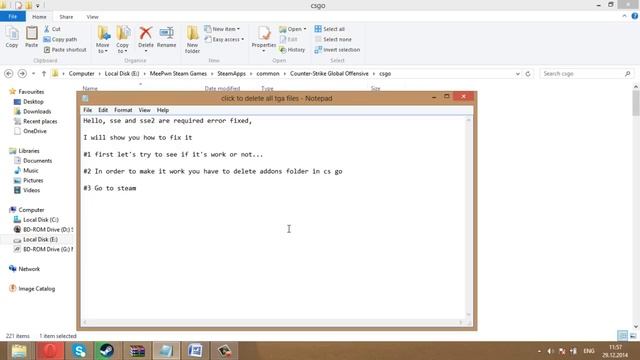
Task: Select Desktop in Favourites
Action: point(33,101)
